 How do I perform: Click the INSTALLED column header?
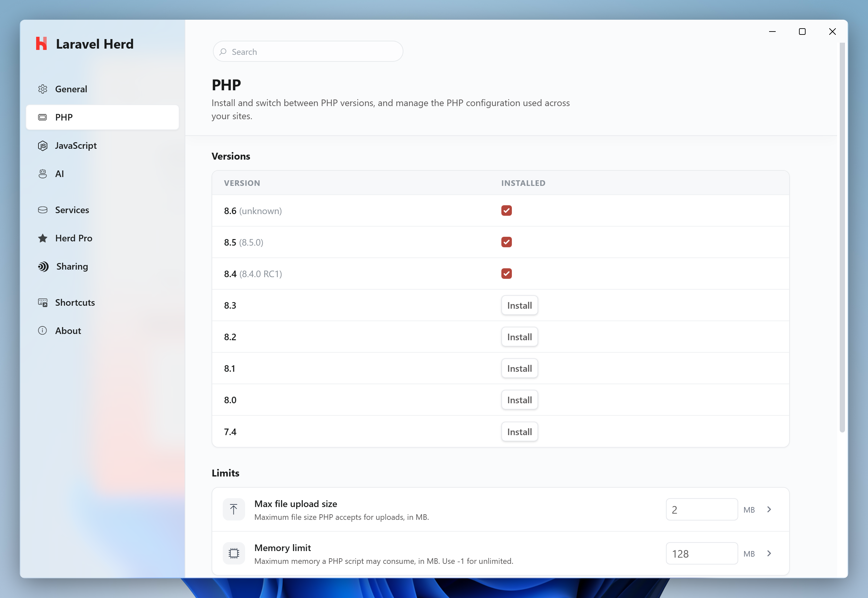pos(523,183)
